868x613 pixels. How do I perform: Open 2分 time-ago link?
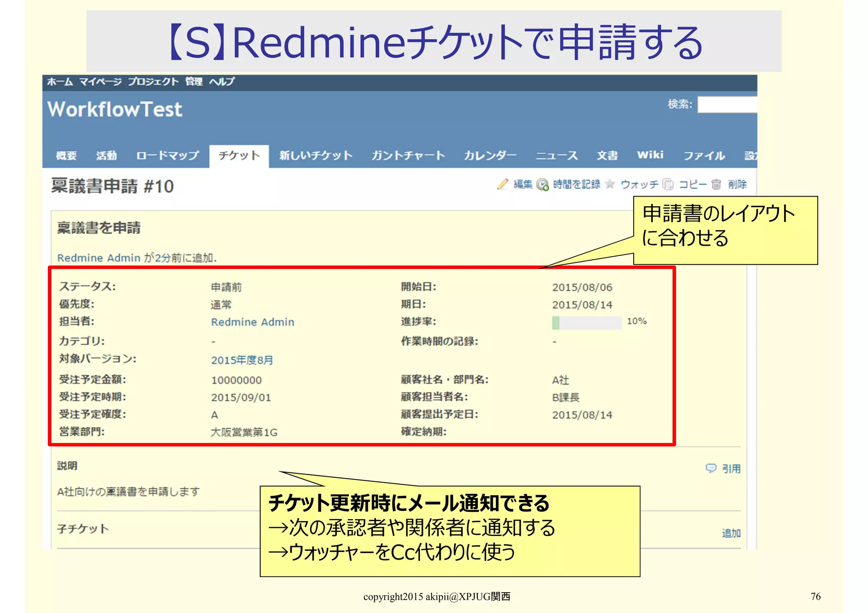pos(162,258)
